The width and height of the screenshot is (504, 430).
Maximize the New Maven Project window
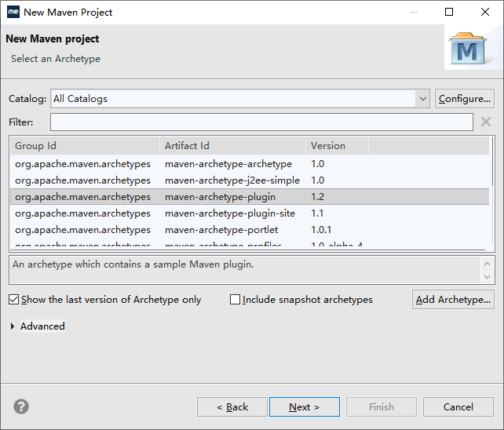(x=449, y=12)
